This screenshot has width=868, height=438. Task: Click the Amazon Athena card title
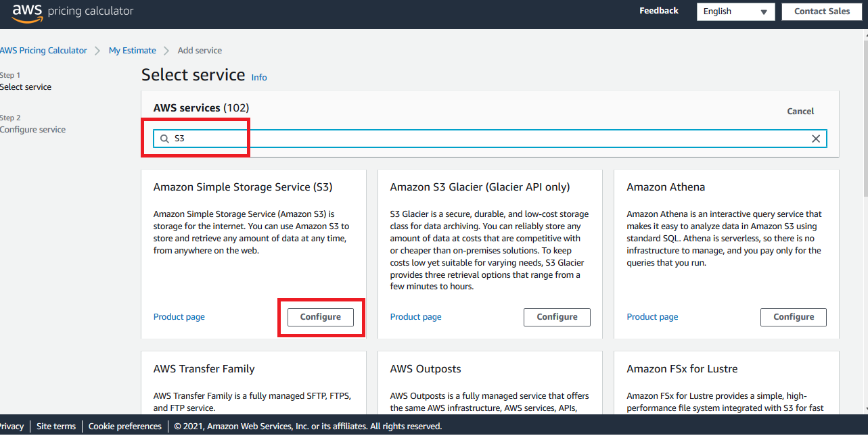coord(666,187)
